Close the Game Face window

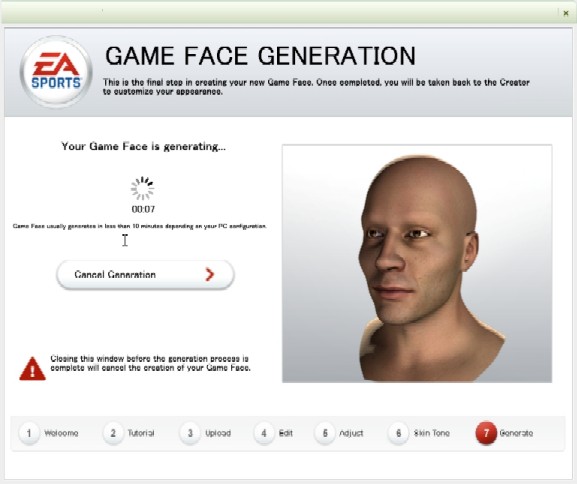(566, 13)
